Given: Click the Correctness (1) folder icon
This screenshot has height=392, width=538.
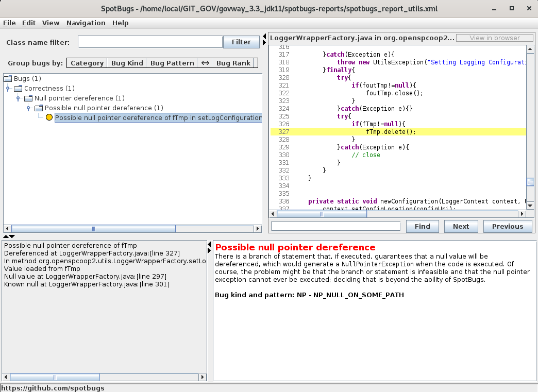Looking at the screenshot, I should point(18,89).
